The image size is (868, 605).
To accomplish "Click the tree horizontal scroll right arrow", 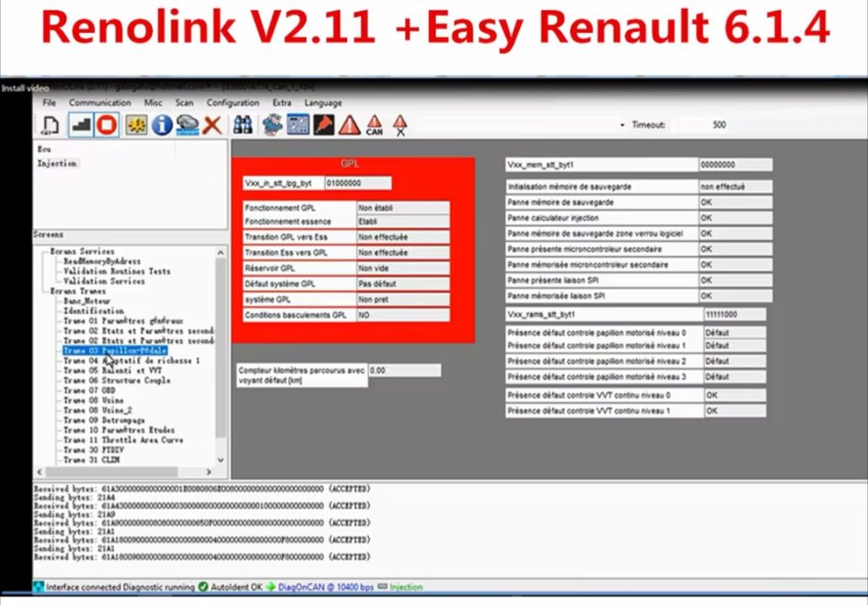I will 208,472.
